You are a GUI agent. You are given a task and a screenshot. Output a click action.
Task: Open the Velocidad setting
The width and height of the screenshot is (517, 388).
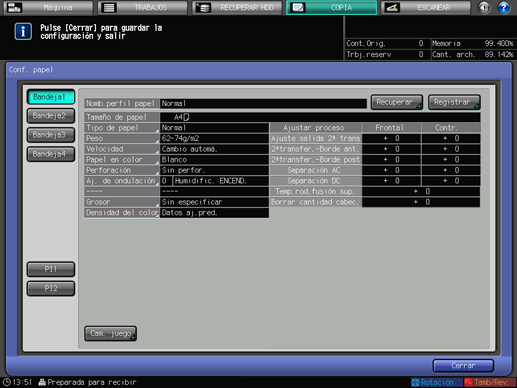click(x=122, y=149)
